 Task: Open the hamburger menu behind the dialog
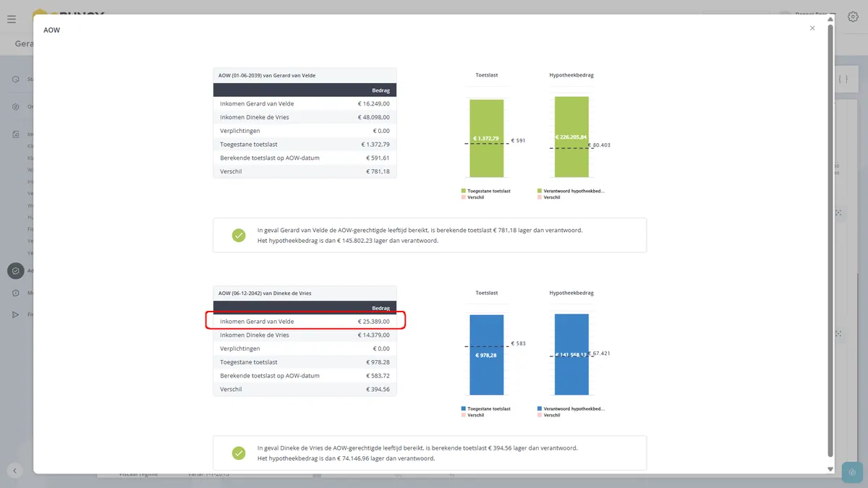point(12,19)
